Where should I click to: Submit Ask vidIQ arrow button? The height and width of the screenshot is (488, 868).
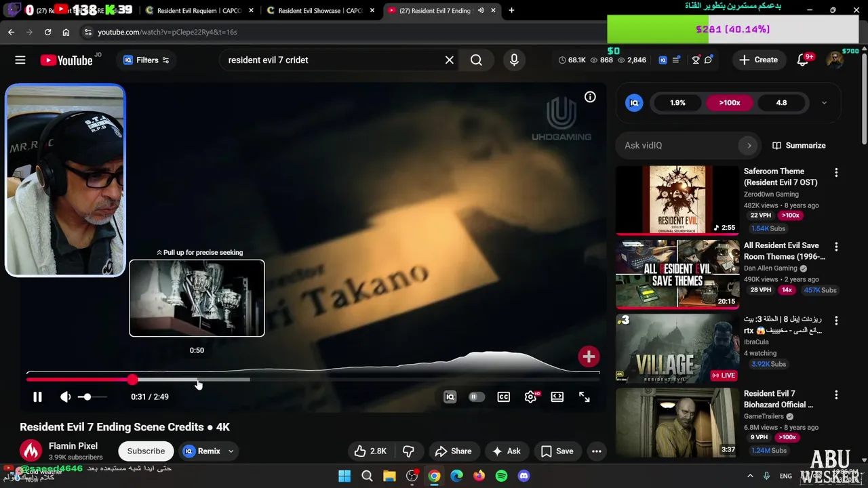point(749,146)
